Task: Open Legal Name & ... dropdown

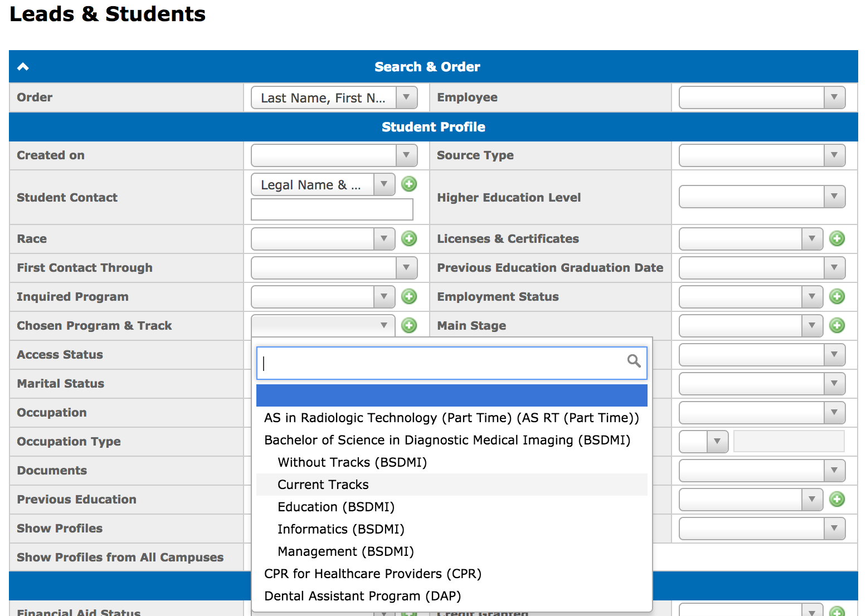Action: [x=323, y=184]
